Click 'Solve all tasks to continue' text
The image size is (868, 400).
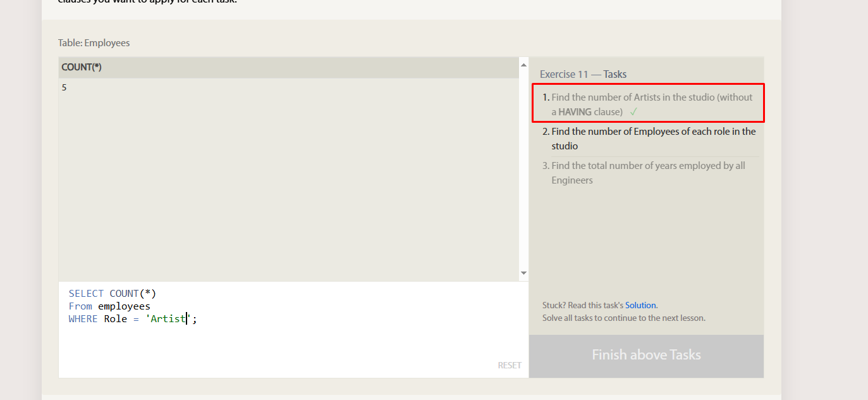[x=623, y=318]
